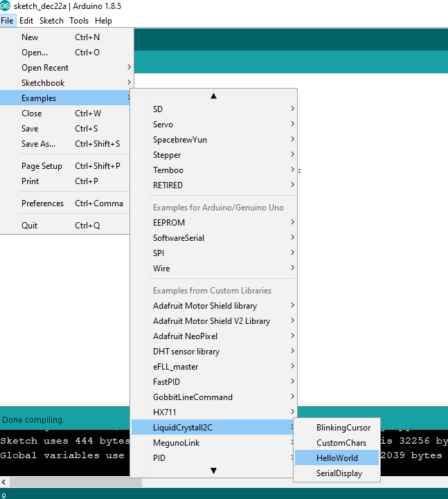Expand the RETIRED examples submenu

click(x=214, y=185)
